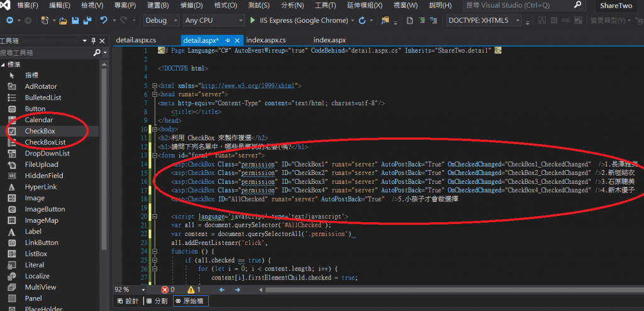Switch to detail.aspx.cs tab

coord(136,40)
